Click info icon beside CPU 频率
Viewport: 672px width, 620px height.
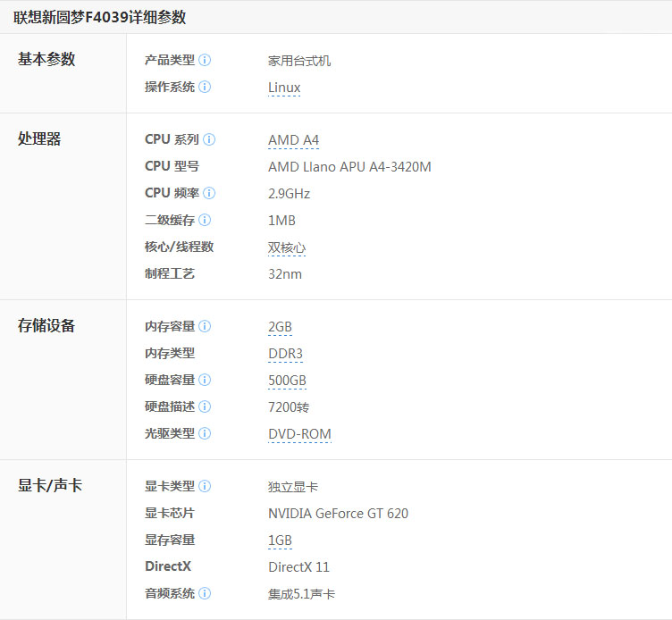(x=209, y=193)
